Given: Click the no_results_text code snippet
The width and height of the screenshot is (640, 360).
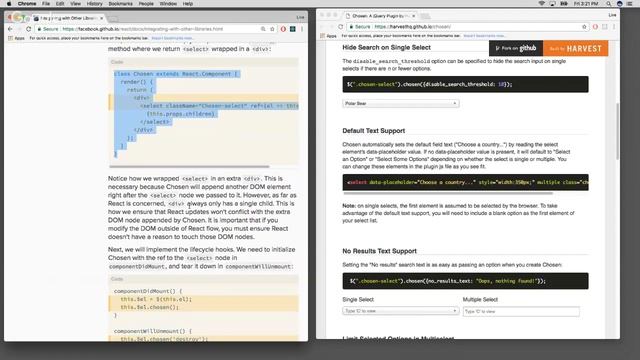Looking at the screenshot, I should point(465,281).
